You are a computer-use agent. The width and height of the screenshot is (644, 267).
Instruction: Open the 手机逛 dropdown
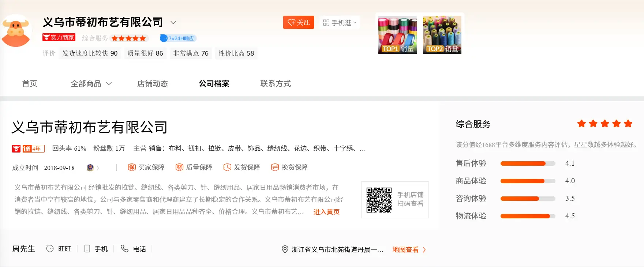340,23
